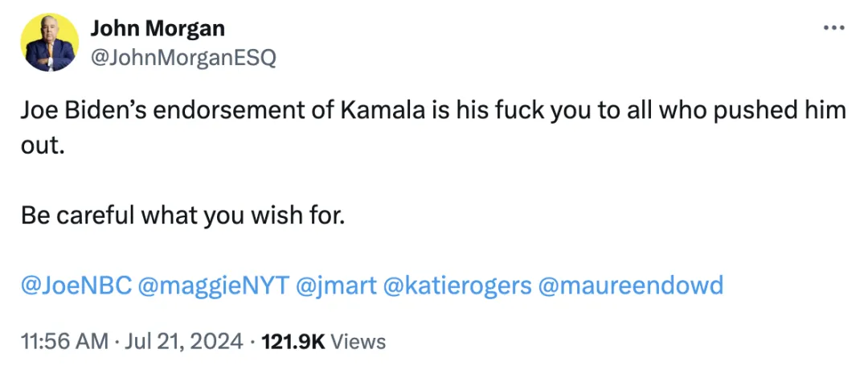Click the @jmart mention

337,285
